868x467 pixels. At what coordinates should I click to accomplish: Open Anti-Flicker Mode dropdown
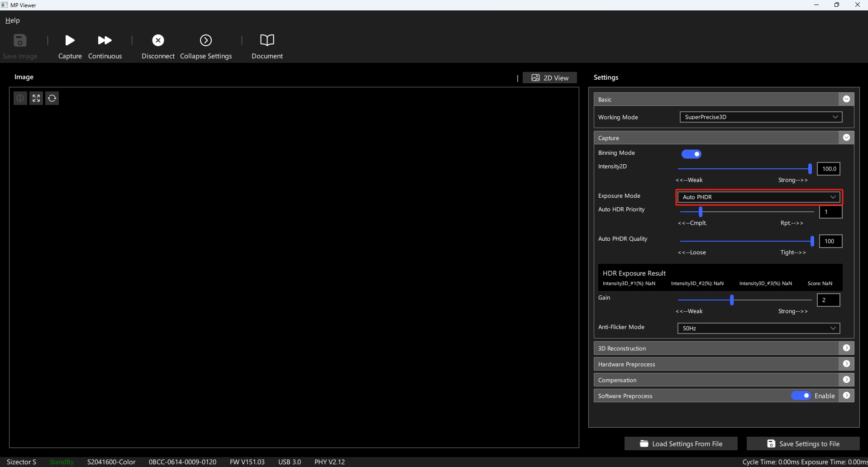click(x=759, y=328)
